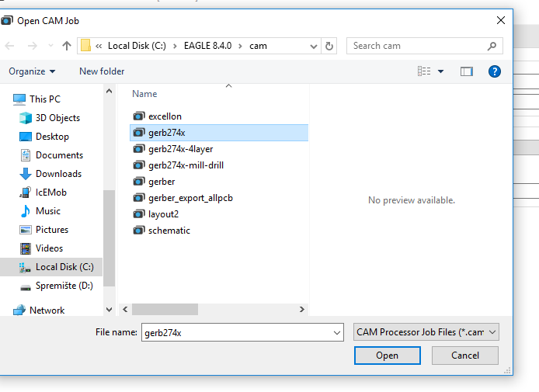Click the gerb274x-4layer file icon

click(139, 149)
